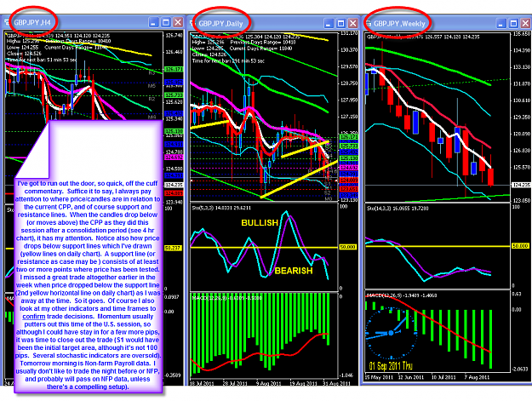This screenshot has height=401, width=532.
Task: Click 126.740 on H4 price scale
Action: (x=174, y=35)
